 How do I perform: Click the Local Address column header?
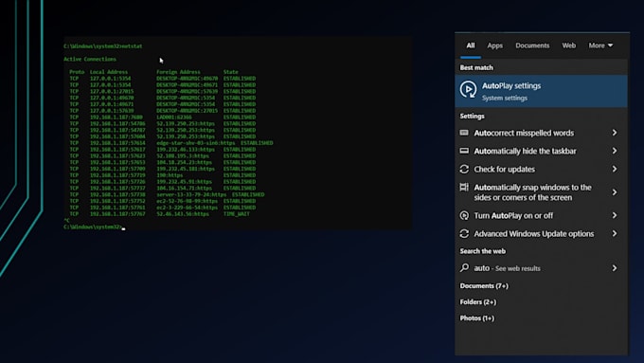click(109, 71)
